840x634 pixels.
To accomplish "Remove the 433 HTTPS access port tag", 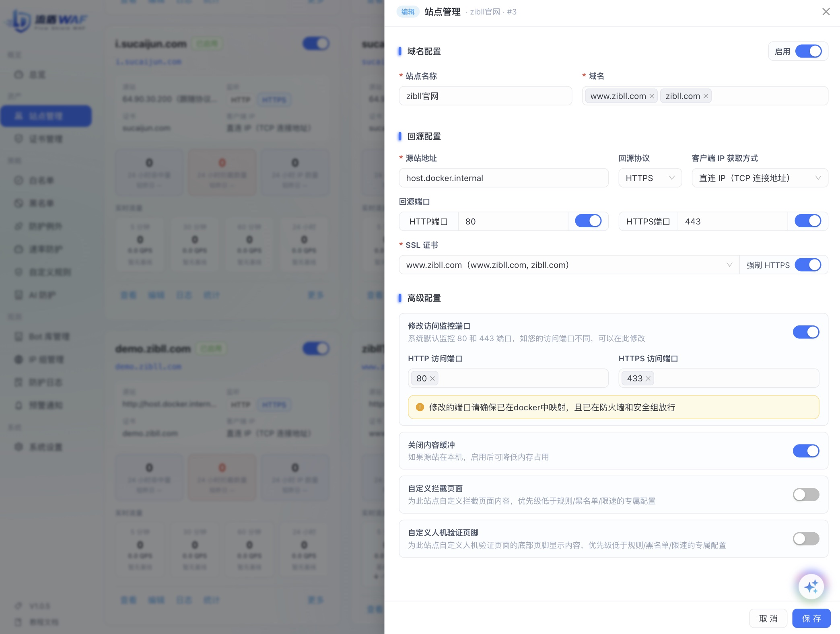I will point(648,379).
